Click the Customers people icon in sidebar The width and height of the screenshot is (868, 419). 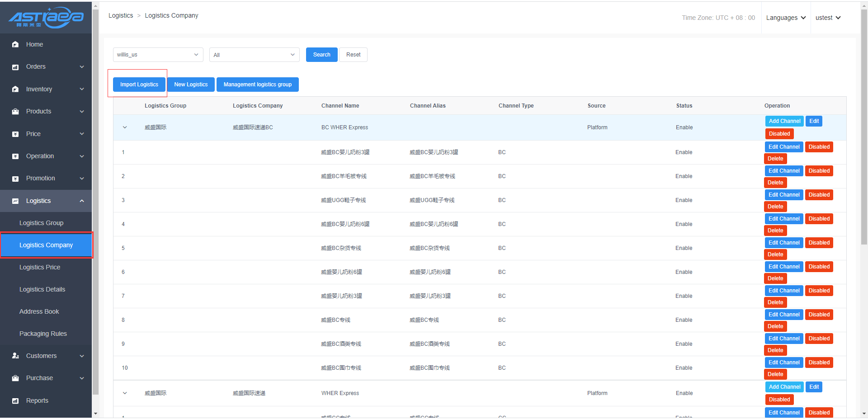pyautogui.click(x=15, y=356)
